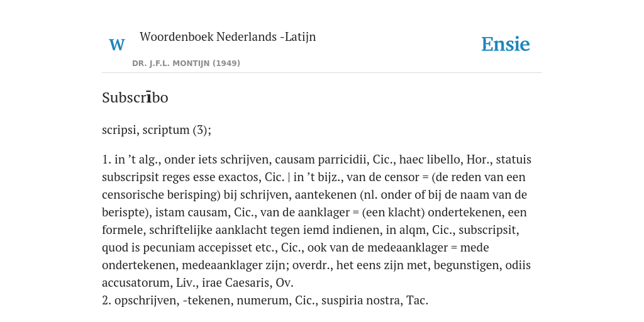This screenshot has width=644, height=322.
Task: Click the Subscrībo entry heading
Action: pyautogui.click(x=135, y=97)
